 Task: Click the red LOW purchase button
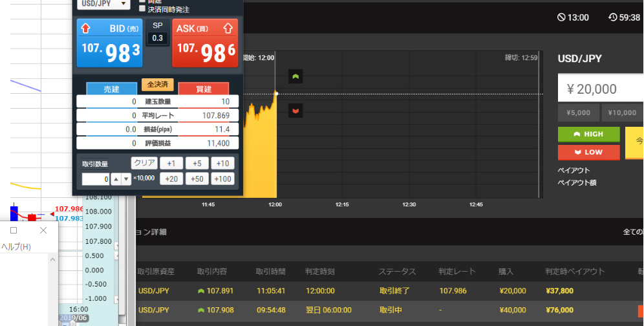point(588,152)
